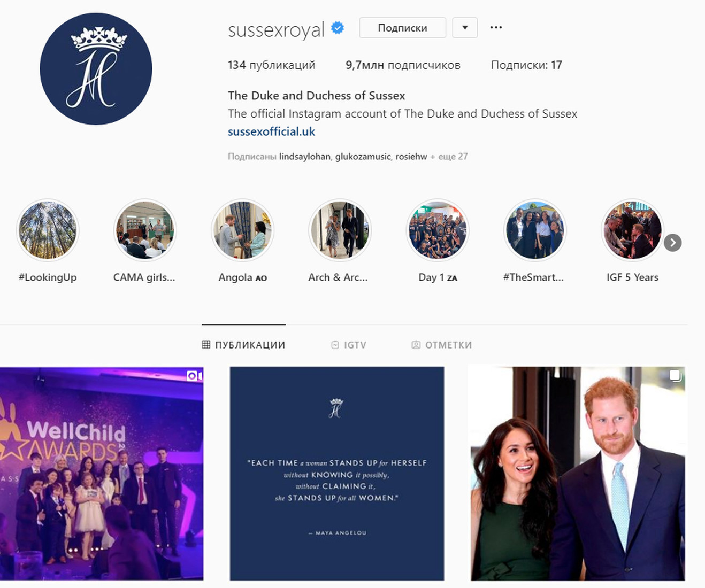Expand suggested accounts dropdown arrow

coord(465,28)
